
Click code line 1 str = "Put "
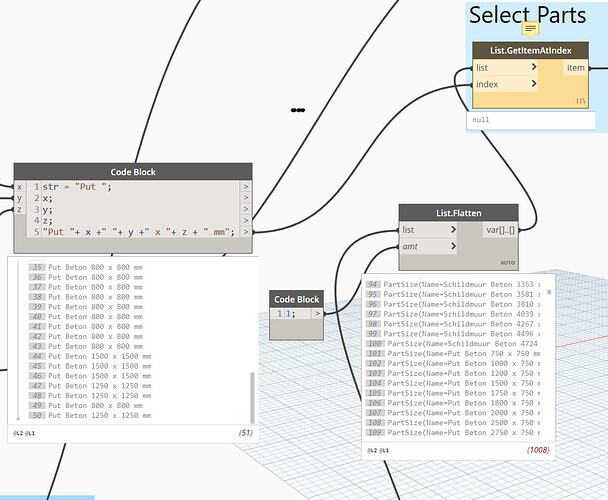pos(77,187)
